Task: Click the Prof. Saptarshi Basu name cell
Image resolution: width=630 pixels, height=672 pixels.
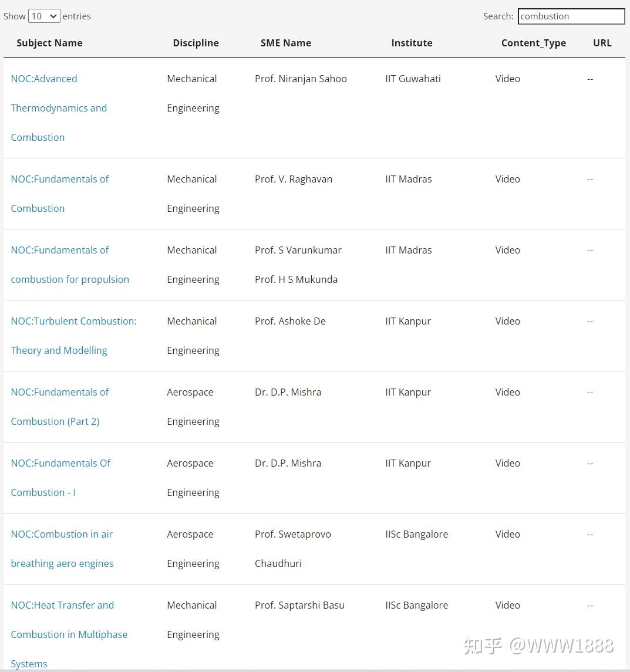Action: tap(299, 605)
